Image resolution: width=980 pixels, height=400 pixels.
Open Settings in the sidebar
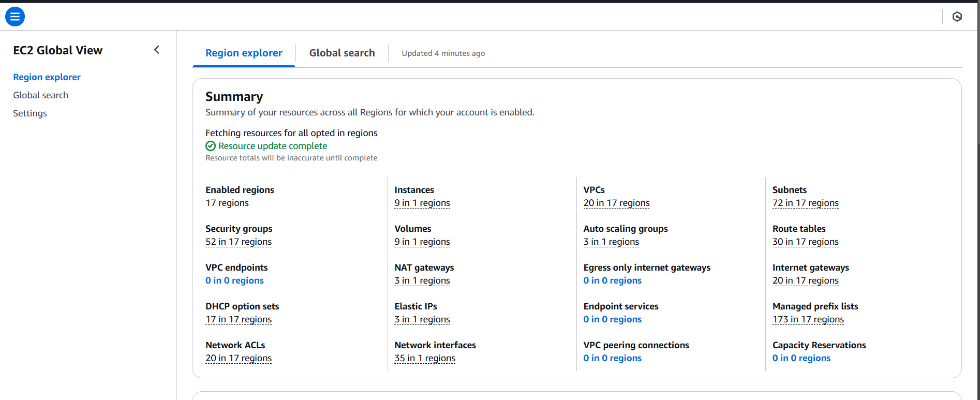30,113
